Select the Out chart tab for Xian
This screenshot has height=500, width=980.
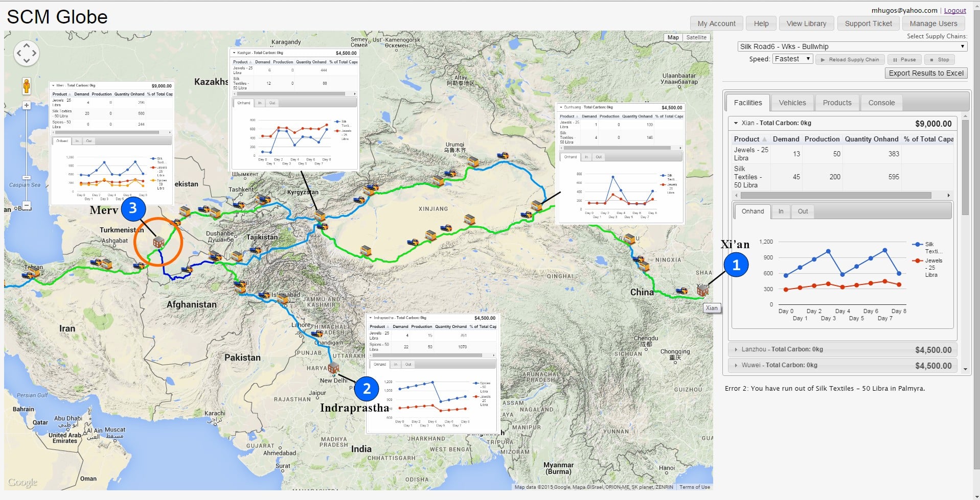[x=803, y=211]
